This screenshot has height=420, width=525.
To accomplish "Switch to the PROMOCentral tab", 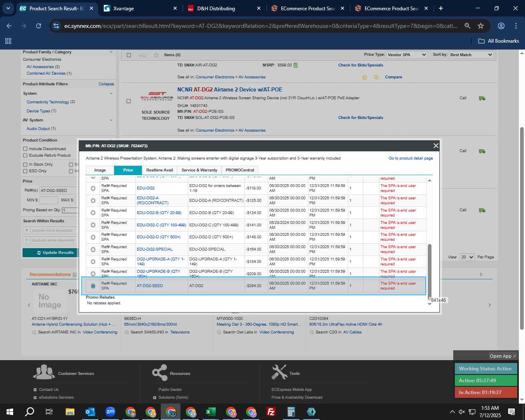I will point(240,170).
